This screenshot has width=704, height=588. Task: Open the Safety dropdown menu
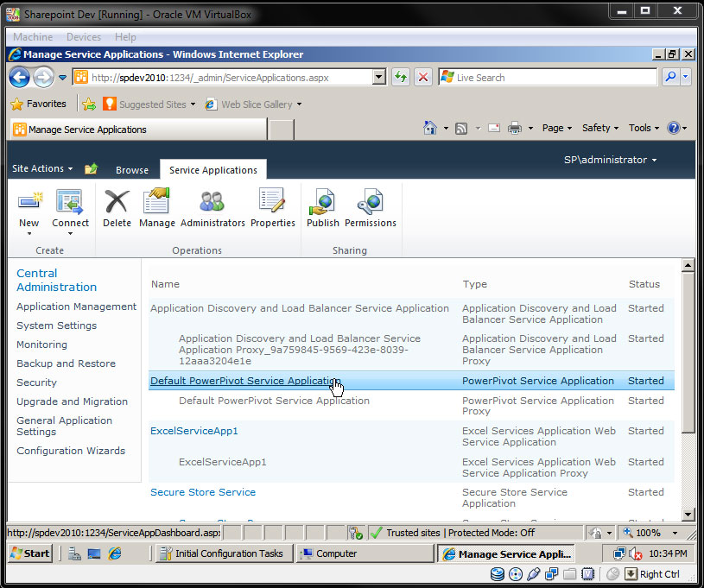point(600,128)
